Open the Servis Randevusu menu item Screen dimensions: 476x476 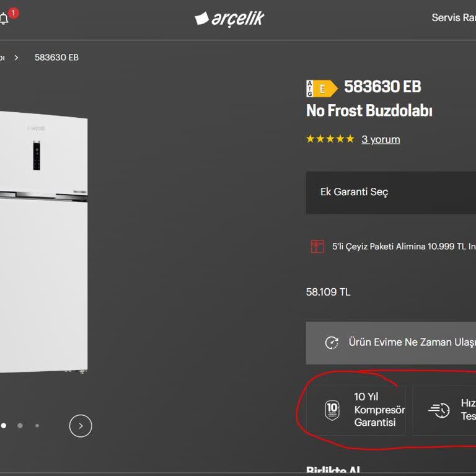[x=453, y=17]
